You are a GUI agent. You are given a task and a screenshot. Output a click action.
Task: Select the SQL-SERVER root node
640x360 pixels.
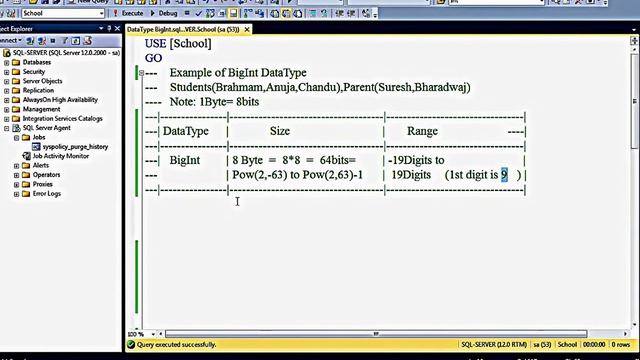pyautogui.click(x=66, y=53)
